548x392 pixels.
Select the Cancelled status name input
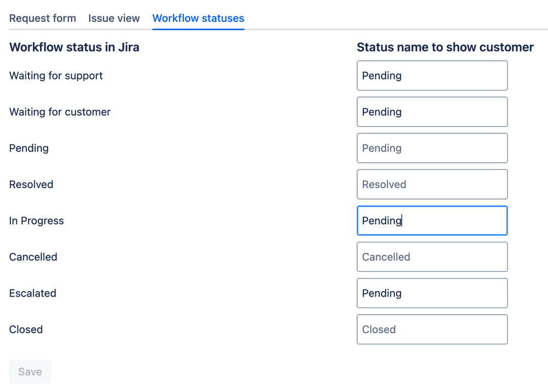432,257
